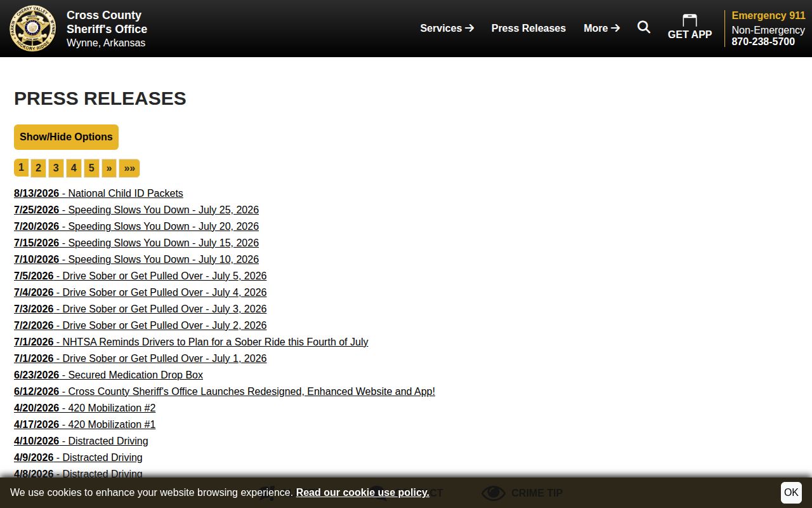This screenshot has height=508, width=812.
Task: Open Secured Medication Drop Box release
Action: (108, 375)
